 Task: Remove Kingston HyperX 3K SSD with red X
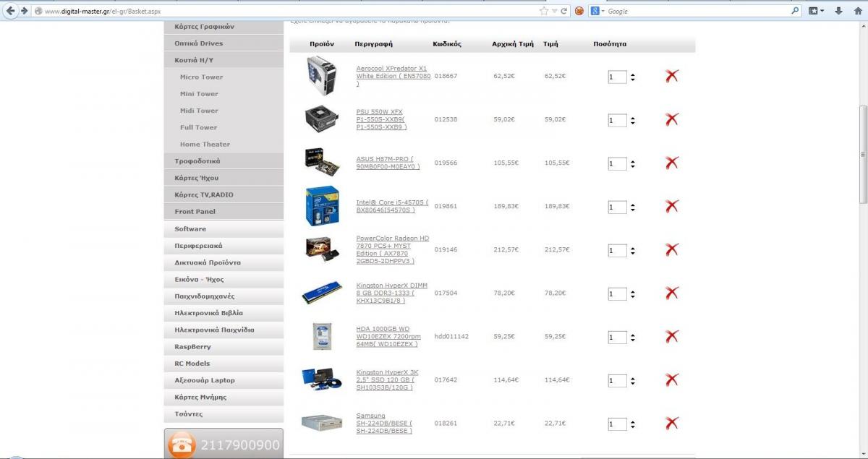(x=672, y=379)
